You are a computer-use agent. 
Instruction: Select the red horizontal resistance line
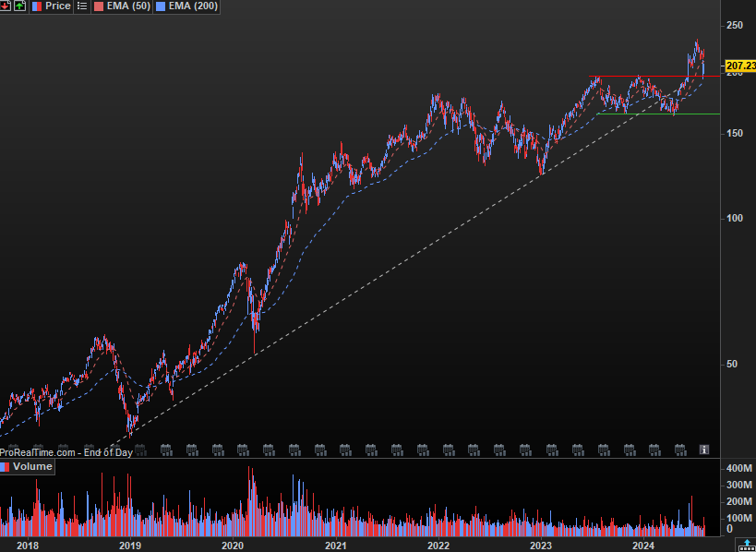point(654,77)
